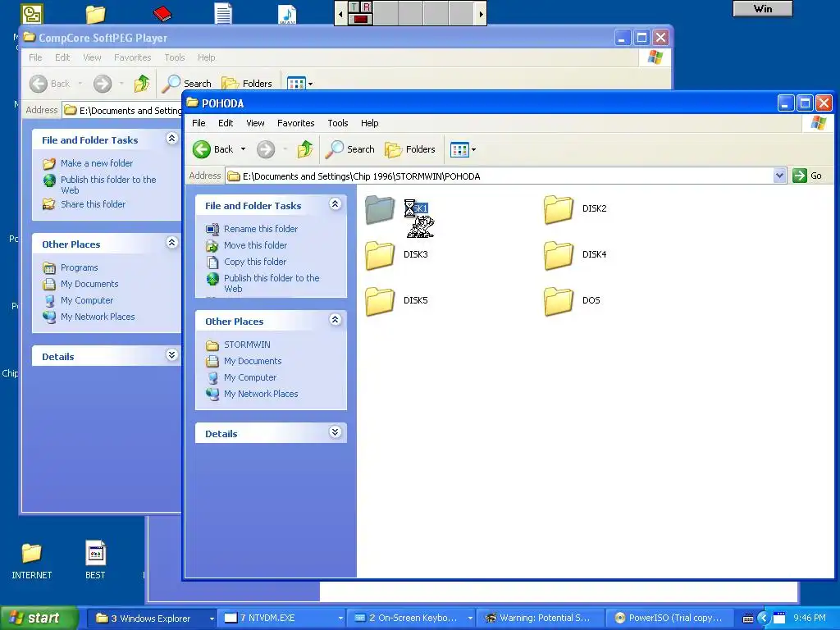Click Rename this folder link
Viewport: 840px width, 630px height.
tap(260, 229)
